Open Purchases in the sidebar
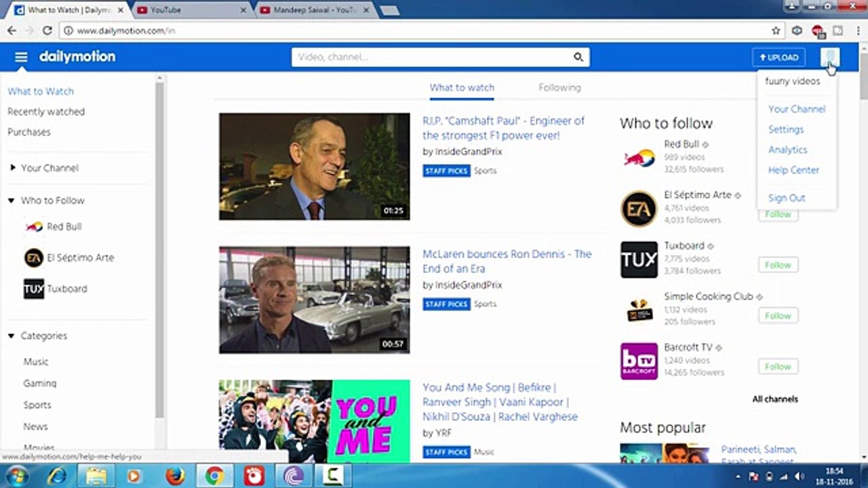Image resolution: width=868 pixels, height=488 pixels. pos(29,132)
